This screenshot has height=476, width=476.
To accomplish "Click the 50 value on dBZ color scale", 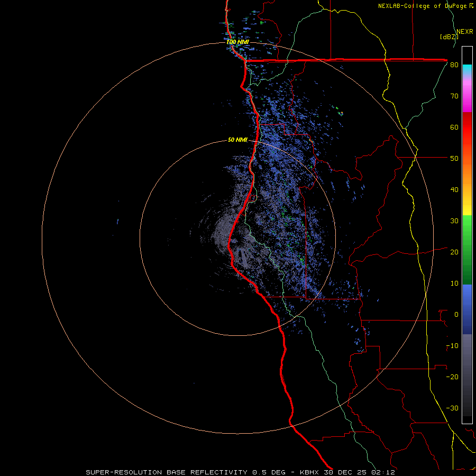I will (x=454, y=159).
